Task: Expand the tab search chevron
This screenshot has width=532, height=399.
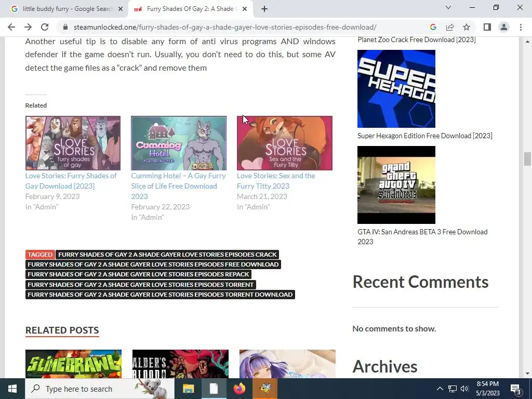Action: [448, 7]
